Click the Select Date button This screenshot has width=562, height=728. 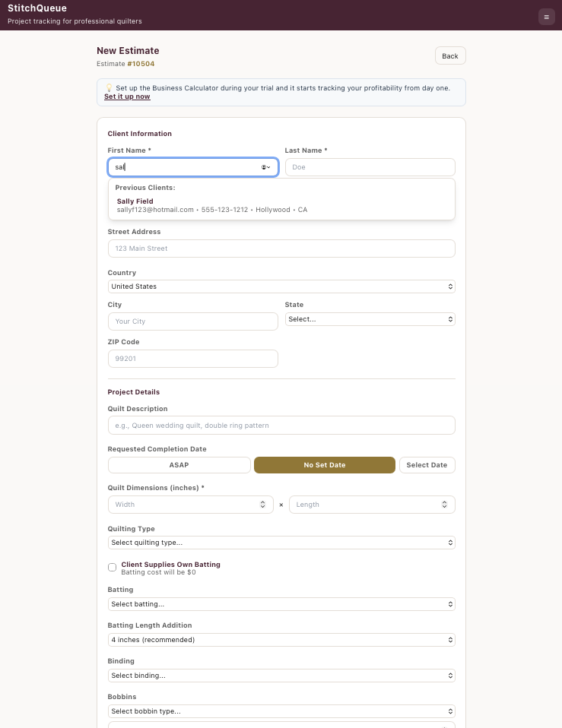tap(427, 465)
